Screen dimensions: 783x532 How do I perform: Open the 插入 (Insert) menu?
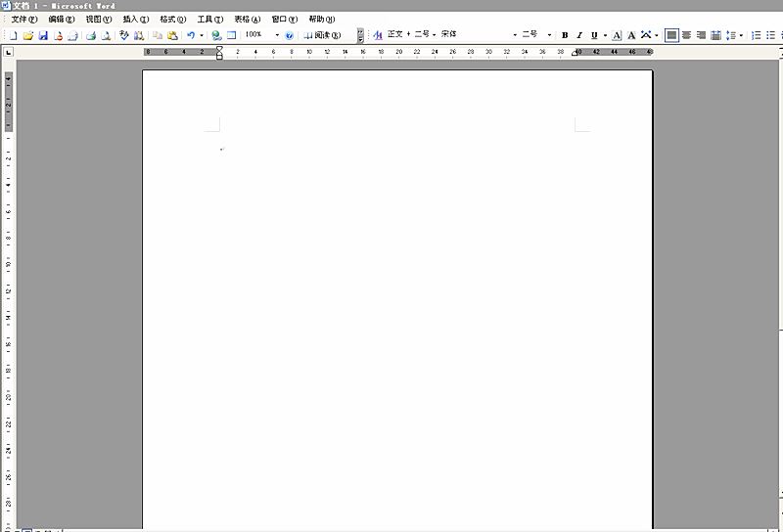tap(135, 20)
